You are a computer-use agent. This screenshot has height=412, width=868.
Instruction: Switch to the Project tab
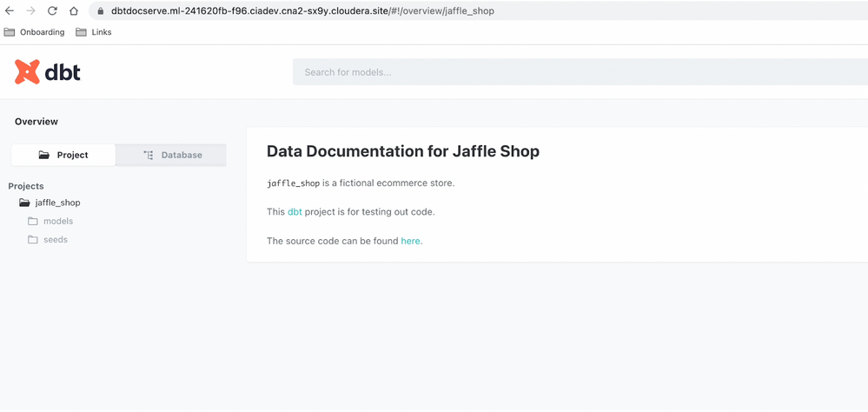[x=63, y=155]
